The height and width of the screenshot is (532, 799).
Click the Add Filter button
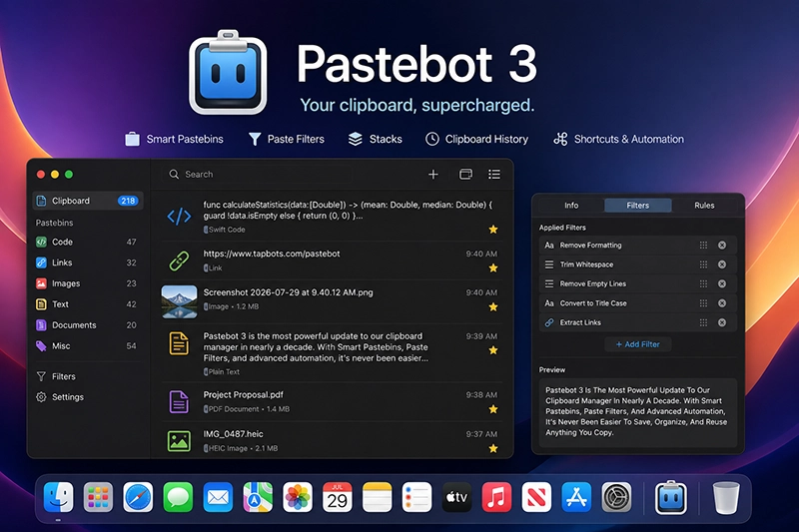tap(638, 344)
